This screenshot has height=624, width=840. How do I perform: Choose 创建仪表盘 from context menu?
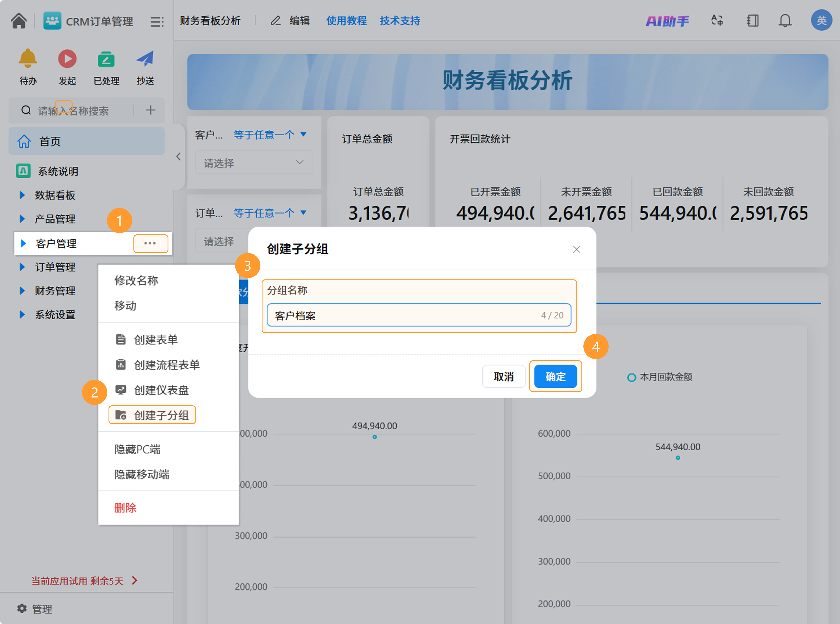[152, 390]
